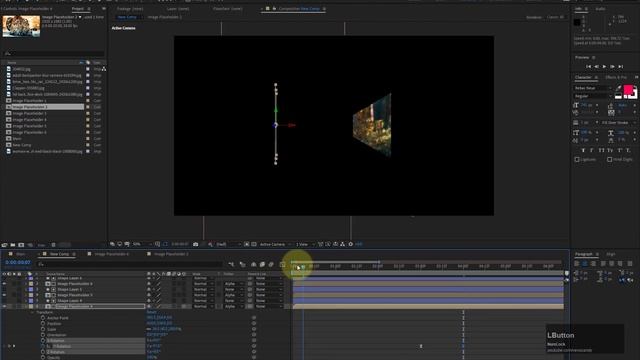Open the font family dropdown in Character
This screenshot has width=640, height=360.
pos(593,88)
